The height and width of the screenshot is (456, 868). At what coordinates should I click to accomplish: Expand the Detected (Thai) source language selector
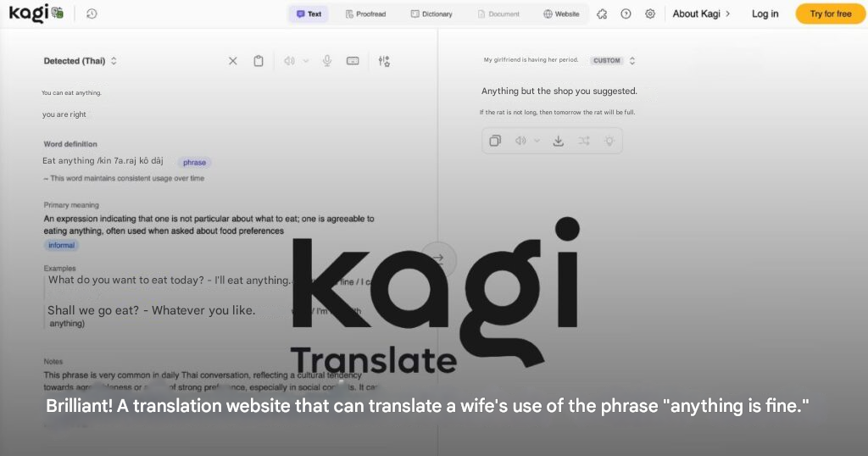[81, 61]
